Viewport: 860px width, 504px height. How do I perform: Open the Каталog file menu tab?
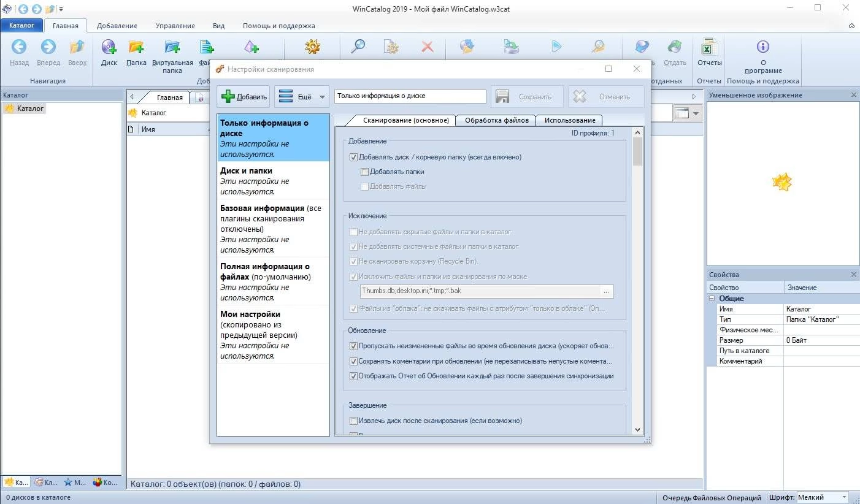point(21,25)
